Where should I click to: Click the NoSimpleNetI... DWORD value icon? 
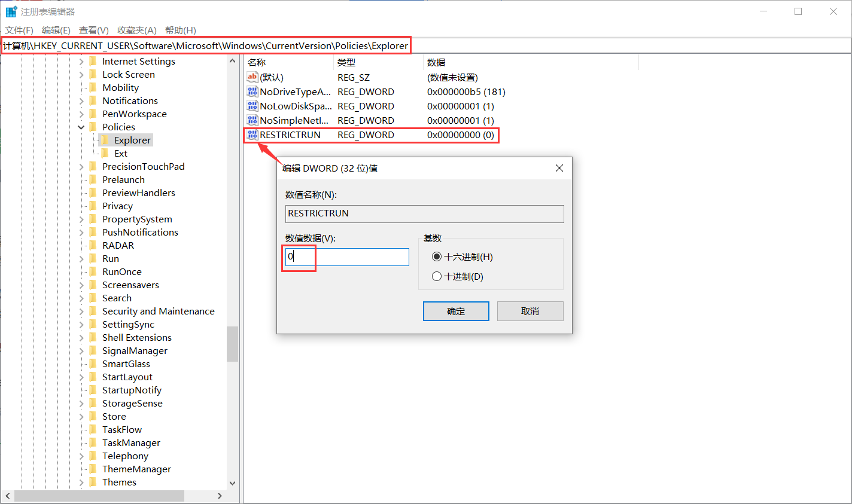coord(252,120)
